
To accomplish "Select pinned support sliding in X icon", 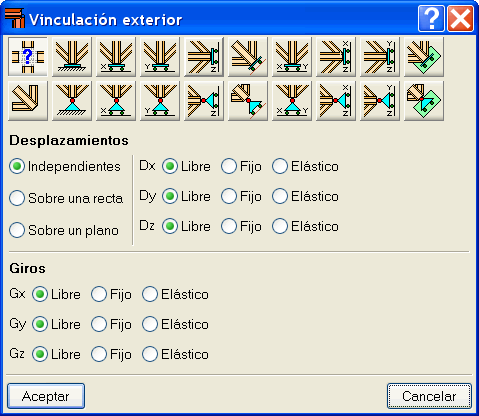I will (x=116, y=101).
